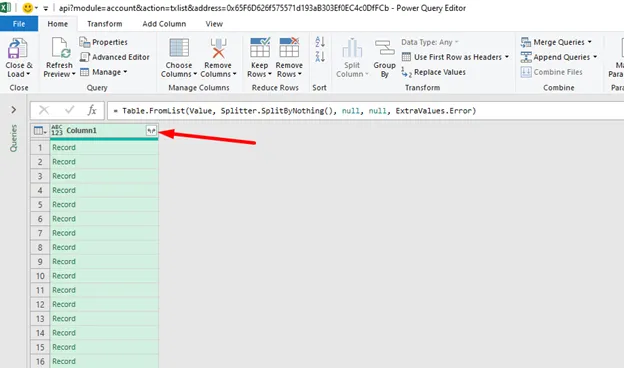624x368 pixels.
Task: Select row number 10
Action: [x=40, y=276]
